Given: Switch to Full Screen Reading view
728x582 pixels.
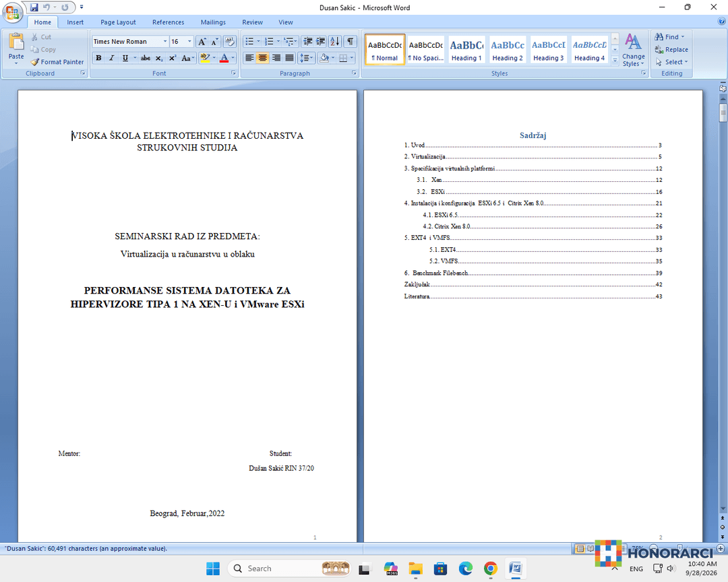Looking at the screenshot, I should [x=590, y=548].
